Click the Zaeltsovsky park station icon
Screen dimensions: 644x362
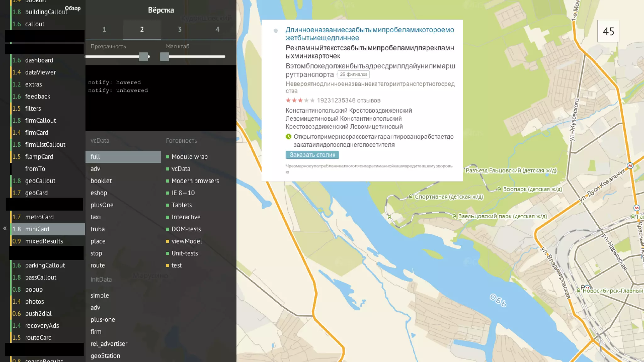(x=454, y=216)
